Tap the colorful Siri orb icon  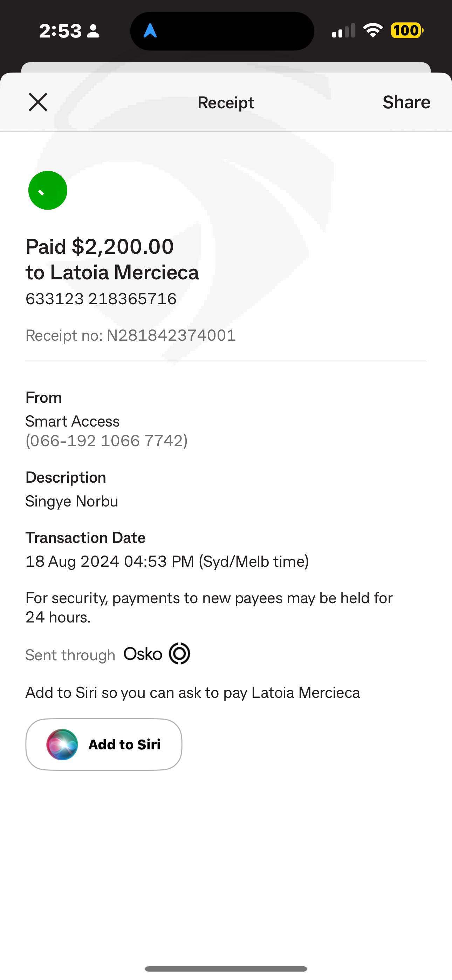point(62,744)
